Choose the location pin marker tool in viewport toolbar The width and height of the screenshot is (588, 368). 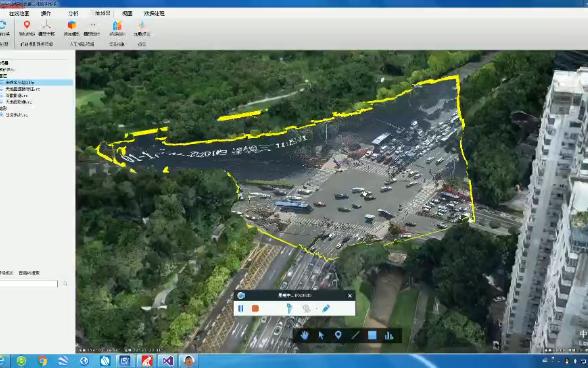click(x=338, y=335)
